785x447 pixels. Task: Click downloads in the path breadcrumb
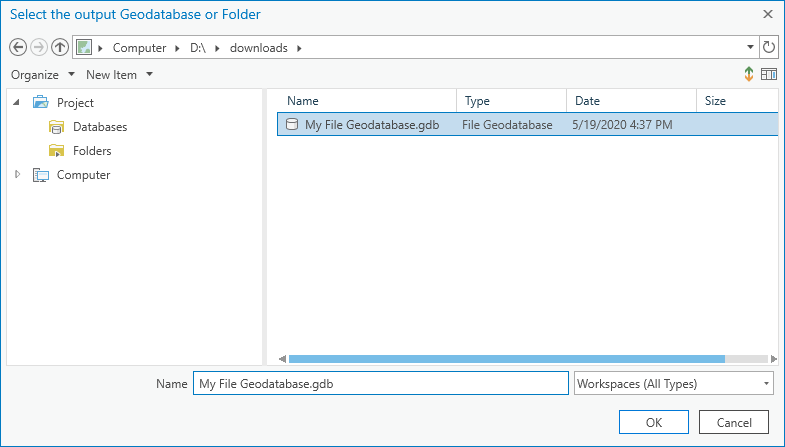pyautogui.click(x=259, y=48)
